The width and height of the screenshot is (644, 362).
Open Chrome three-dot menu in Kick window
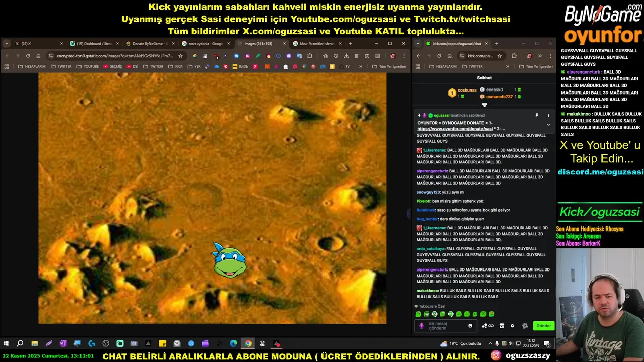coord(550,56)
